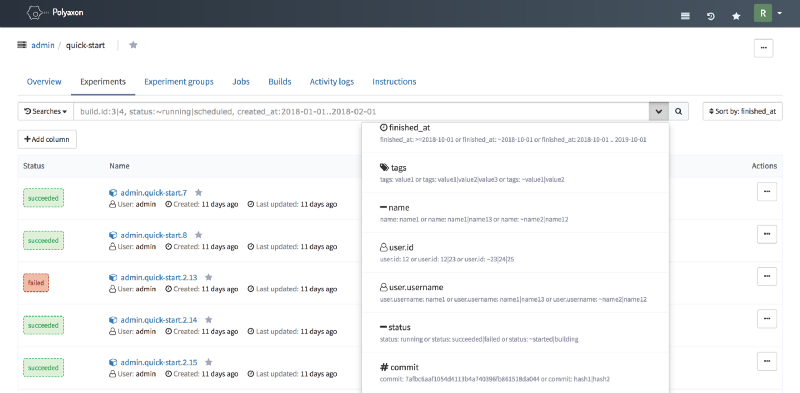Bookmark star for admin.quick-start.8

(x=198, y=235)
